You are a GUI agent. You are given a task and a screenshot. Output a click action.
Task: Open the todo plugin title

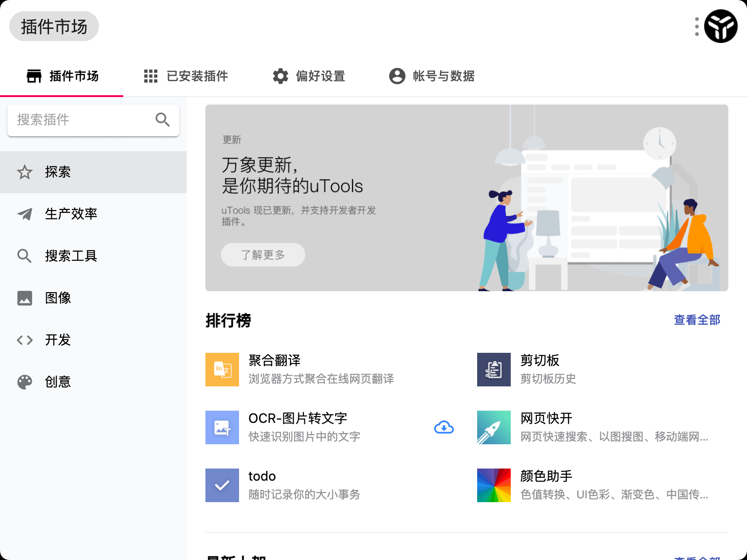click(x=262, y=476)
